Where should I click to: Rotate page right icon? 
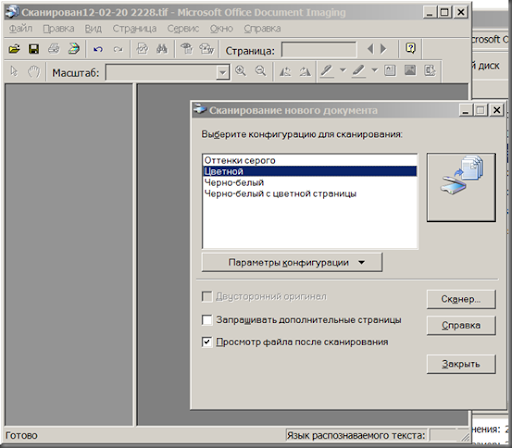[305, 71]
